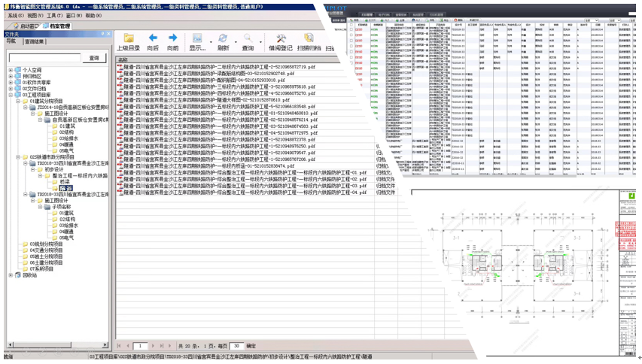Click the 显示 view mode icon

pyautogui.click(x=197, y=39)
